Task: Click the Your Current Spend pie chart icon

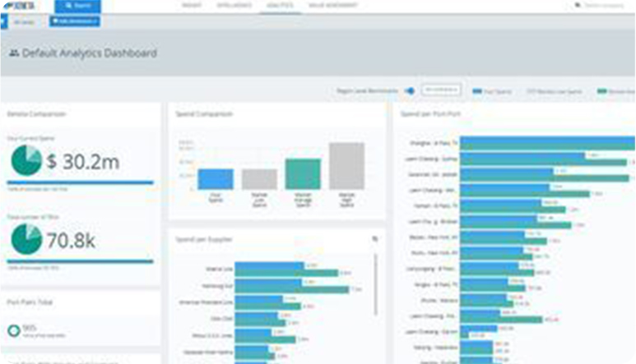Action: pyautogui.click(x=26, y=160)
